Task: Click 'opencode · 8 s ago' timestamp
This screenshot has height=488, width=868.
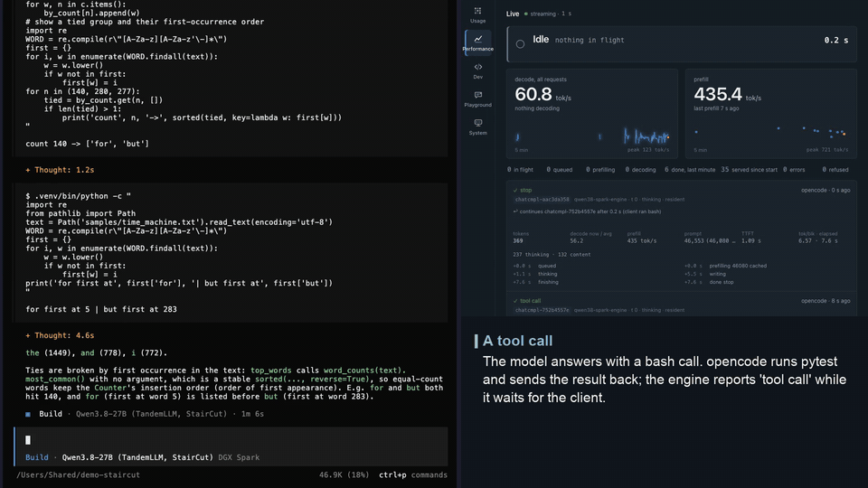Action: 826,301
